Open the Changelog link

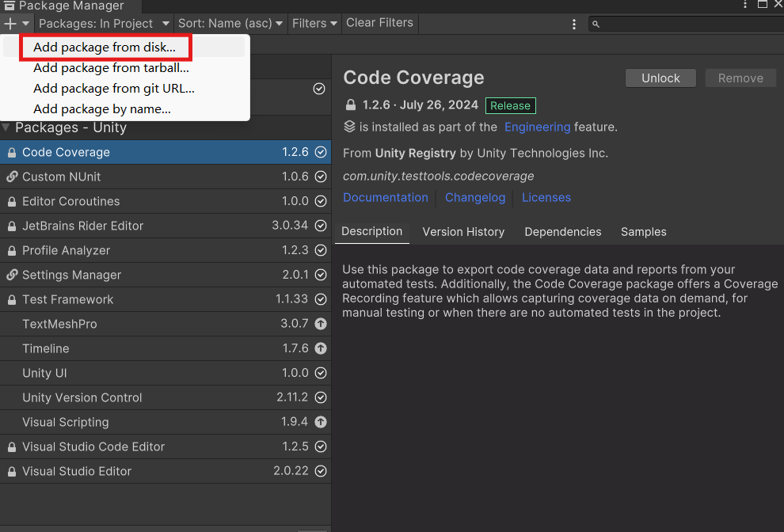[475, 197]
